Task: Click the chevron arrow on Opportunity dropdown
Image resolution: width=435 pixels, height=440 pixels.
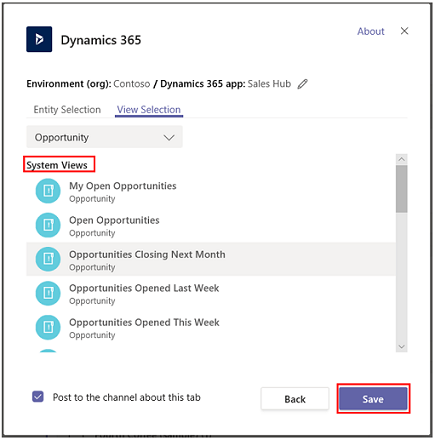Action: tap(169, 137)
